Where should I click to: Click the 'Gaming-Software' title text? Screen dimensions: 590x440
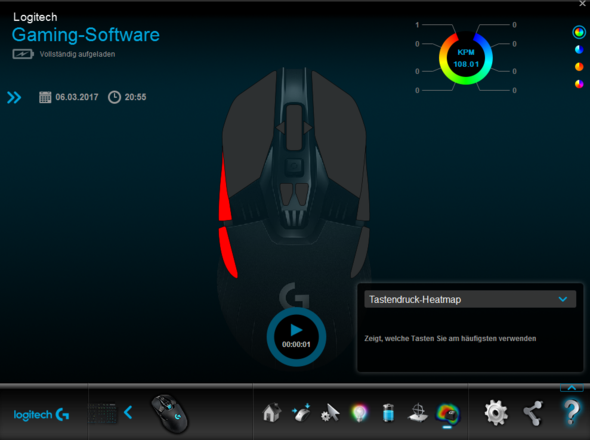click(x=86, y=35)
